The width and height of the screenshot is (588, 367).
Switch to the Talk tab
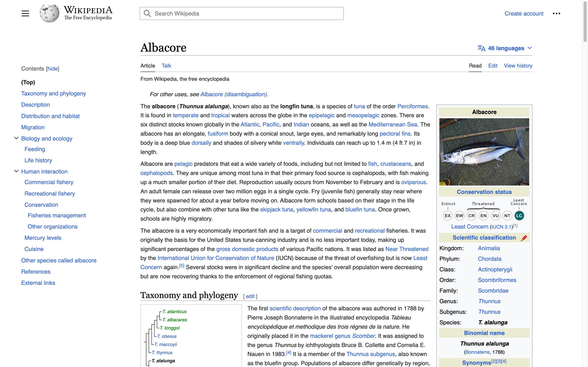[166, 65]
